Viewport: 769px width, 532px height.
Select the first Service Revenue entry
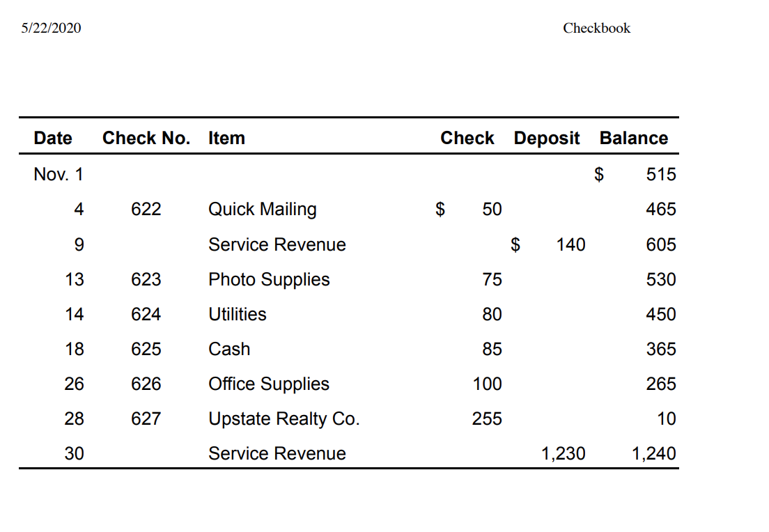(277, 244)
